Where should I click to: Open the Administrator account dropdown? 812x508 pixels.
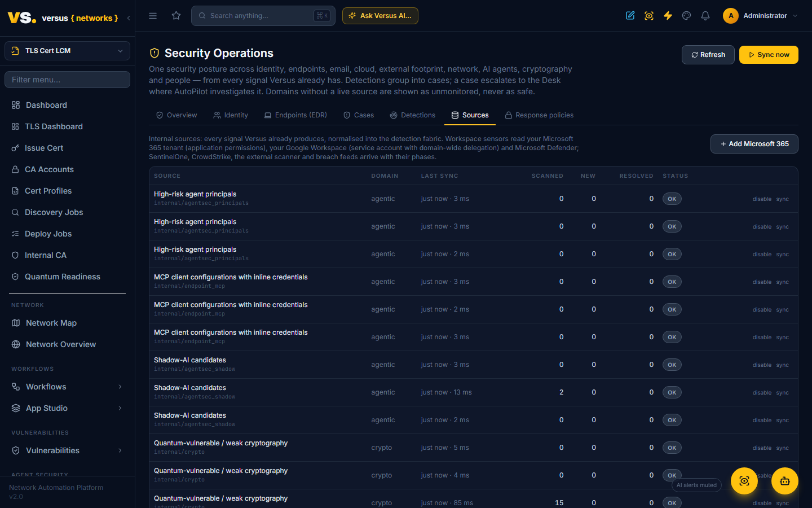click(x=760, y=16)
